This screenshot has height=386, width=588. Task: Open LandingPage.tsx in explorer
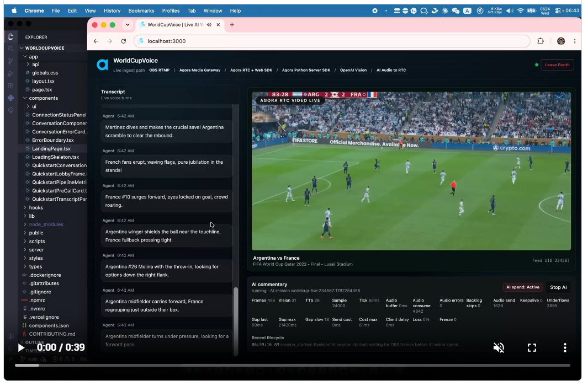tap(51, 149)
